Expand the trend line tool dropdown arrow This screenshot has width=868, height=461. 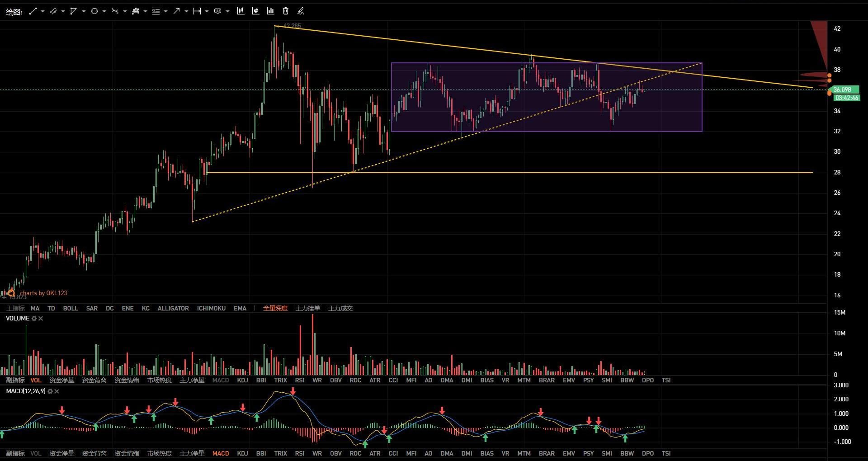[x=42, y=11]
